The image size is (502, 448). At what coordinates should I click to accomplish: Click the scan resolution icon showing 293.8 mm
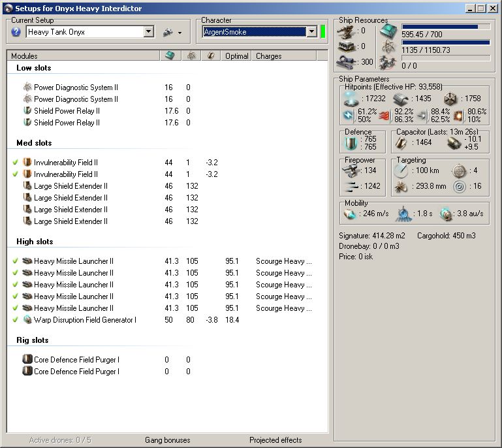point(401,186)
